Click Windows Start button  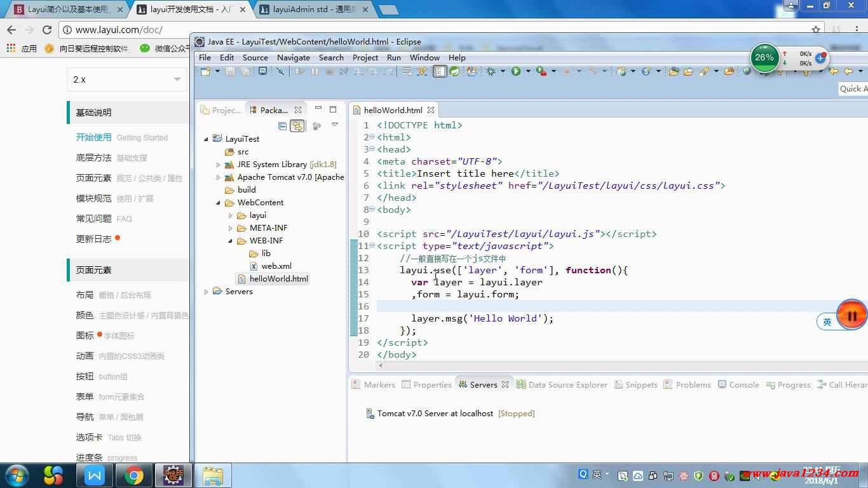tap(16, 475)
